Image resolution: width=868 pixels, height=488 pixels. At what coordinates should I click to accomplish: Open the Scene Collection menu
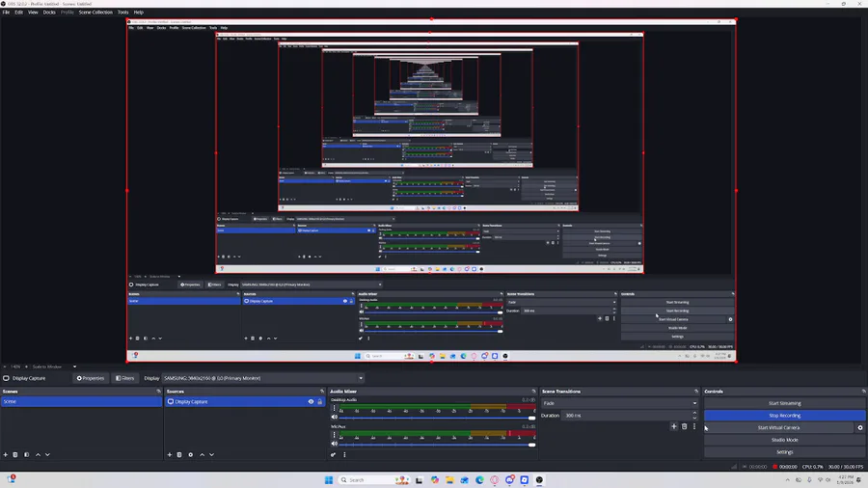95,13
